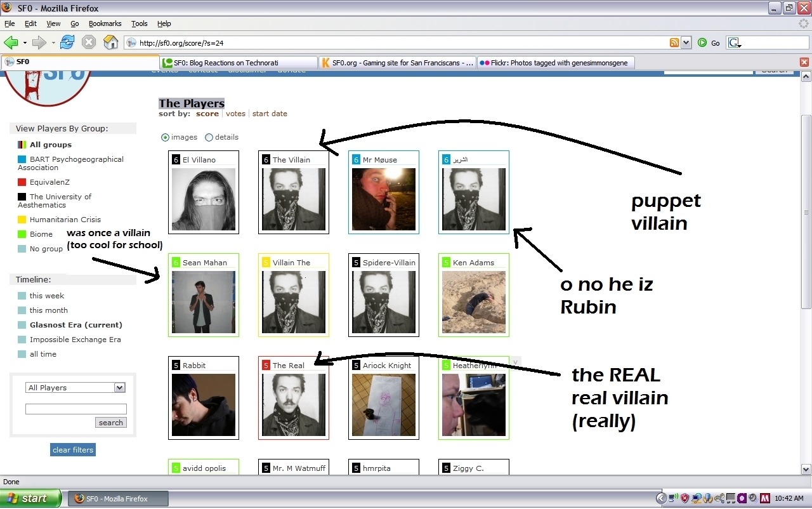Click the Home icon in toolbar

[x=110, y=43]
